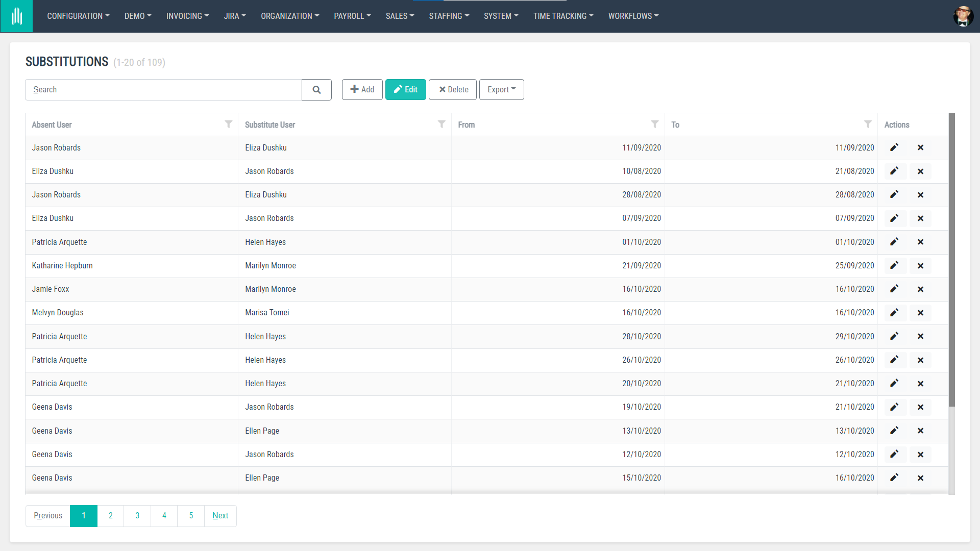Expand the Time Tracking dropdown menu
Screen dimensions: 980x551
coord(563,16)
